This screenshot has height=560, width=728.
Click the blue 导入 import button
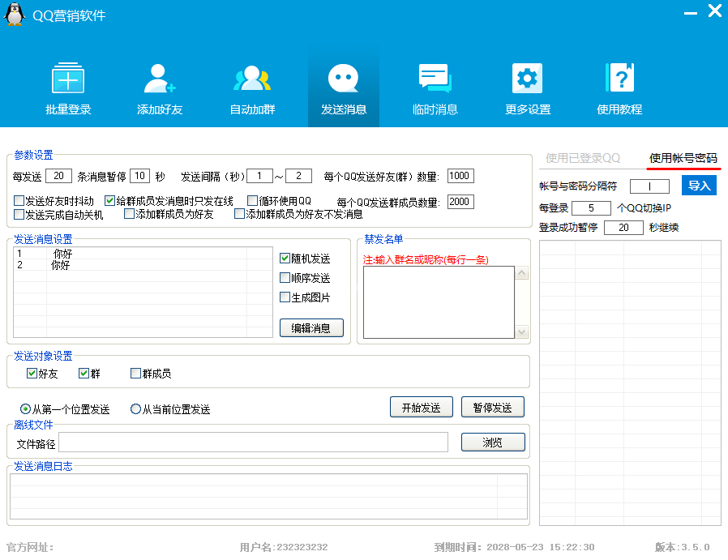click(699, 186)
